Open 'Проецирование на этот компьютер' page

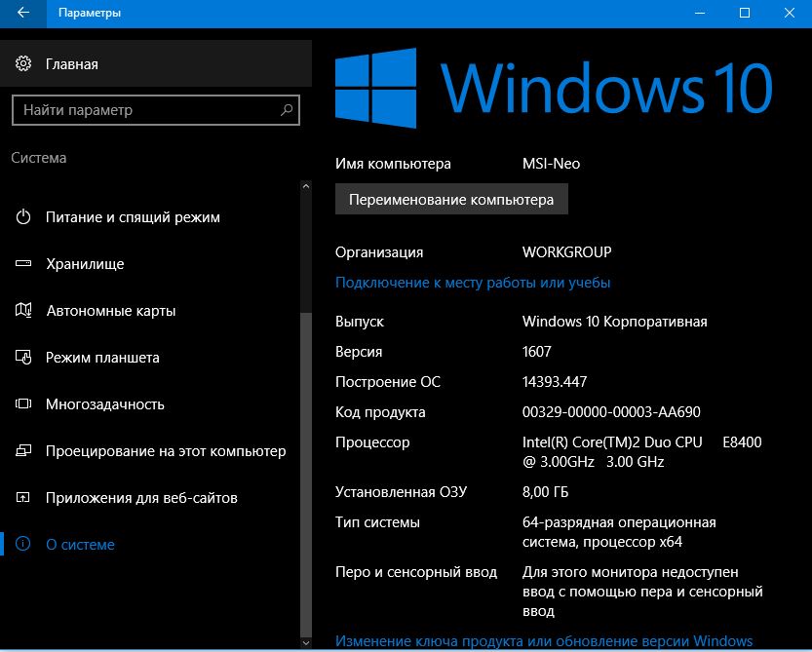click(166, 451)
